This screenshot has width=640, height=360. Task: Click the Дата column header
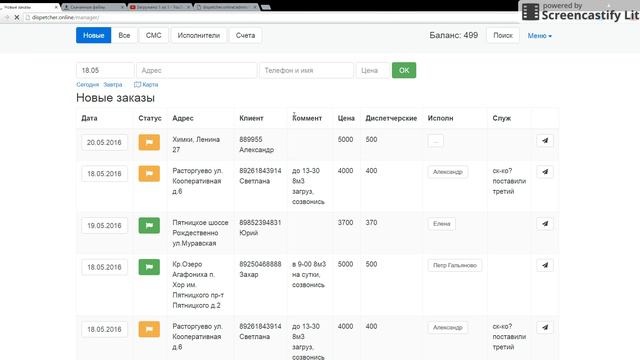[x=89, y=118]
